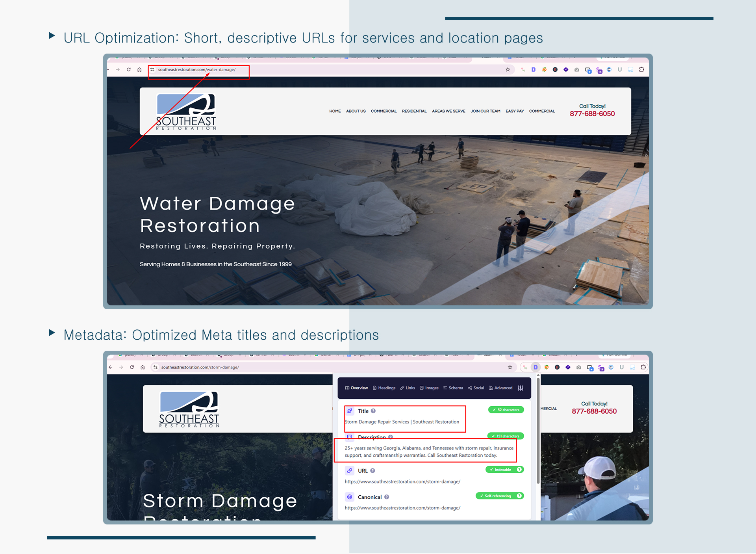Click phone number on water-damage page header

[592, 114]
